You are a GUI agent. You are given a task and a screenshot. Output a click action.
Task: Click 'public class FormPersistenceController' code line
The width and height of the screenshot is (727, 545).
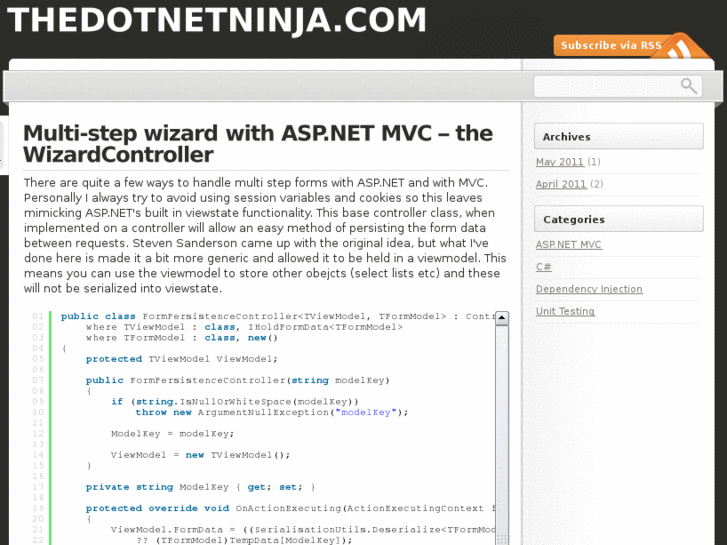277,316
